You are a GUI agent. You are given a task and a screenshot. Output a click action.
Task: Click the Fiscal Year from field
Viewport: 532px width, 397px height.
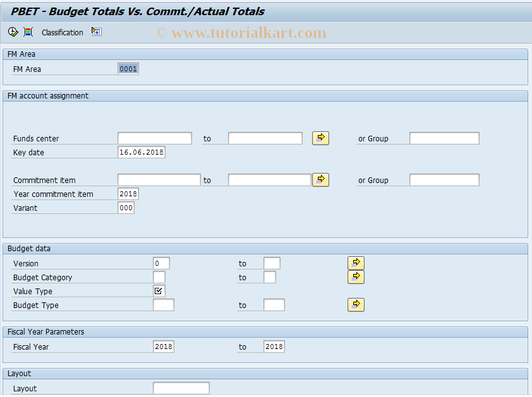point(164,347)
